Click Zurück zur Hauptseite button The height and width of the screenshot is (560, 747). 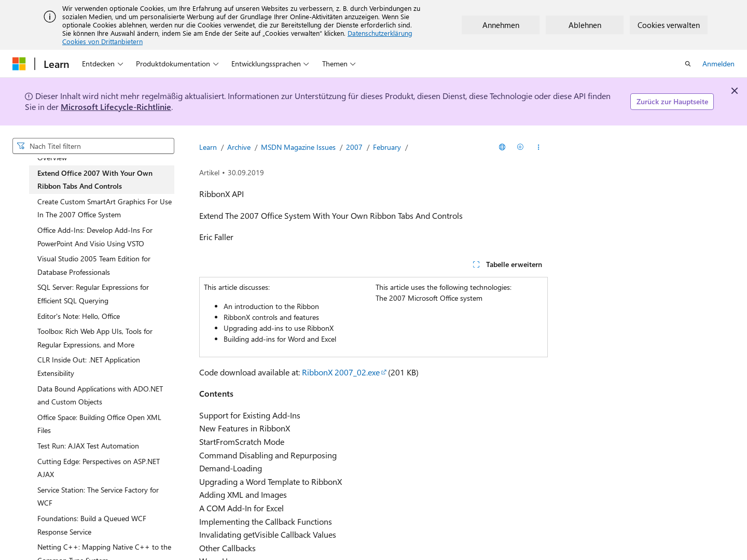(x=672, y=102)
